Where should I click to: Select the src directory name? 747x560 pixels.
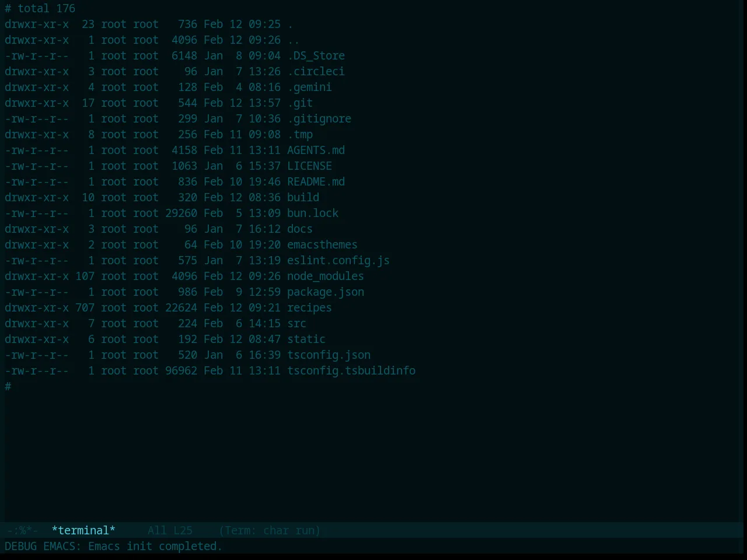pos(296,324)
